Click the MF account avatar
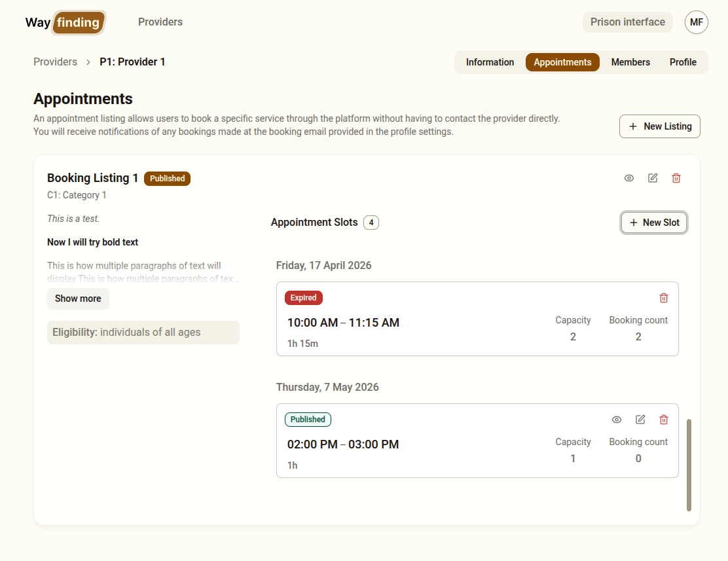The width and height of the screenshot is (728, 561). 696,22
